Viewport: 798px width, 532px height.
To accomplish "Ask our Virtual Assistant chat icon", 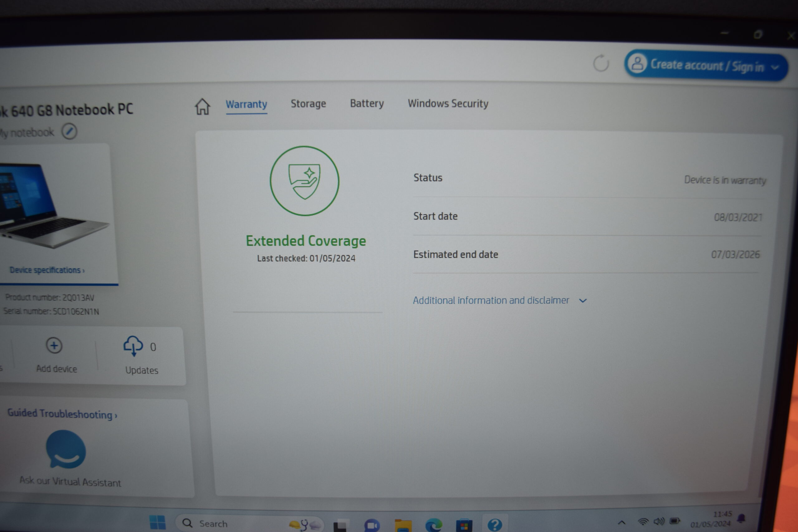I will pos(66,449).
